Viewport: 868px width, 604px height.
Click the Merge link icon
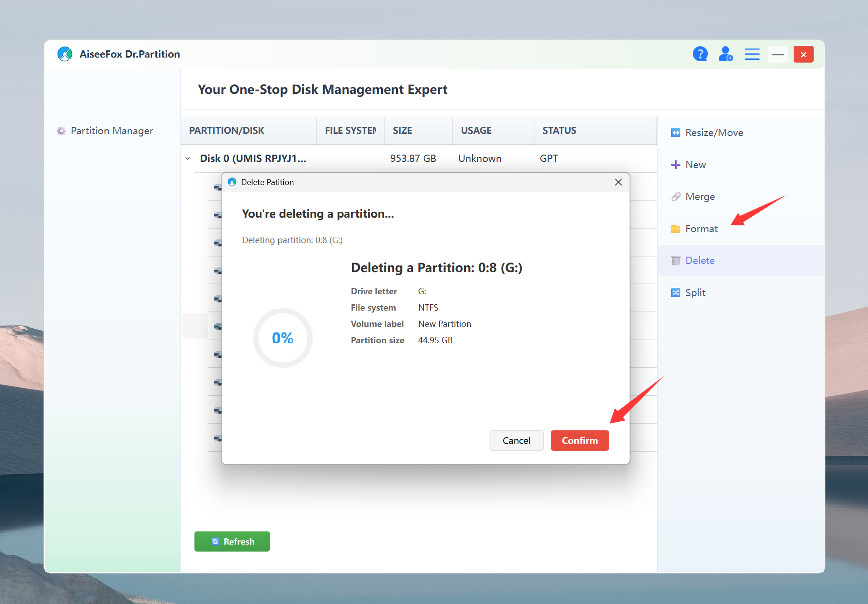(x=675, y=197)
